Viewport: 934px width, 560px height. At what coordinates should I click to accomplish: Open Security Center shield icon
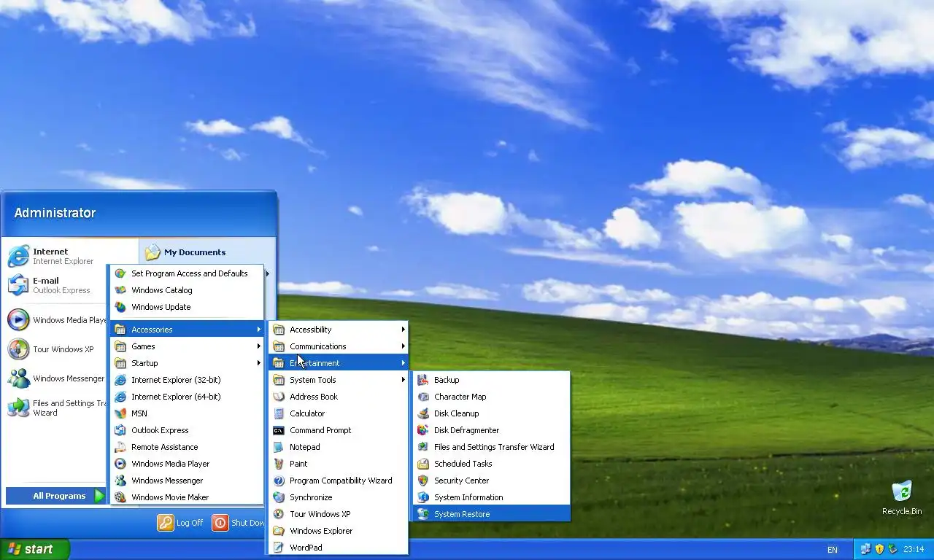(x=423, y=481)
